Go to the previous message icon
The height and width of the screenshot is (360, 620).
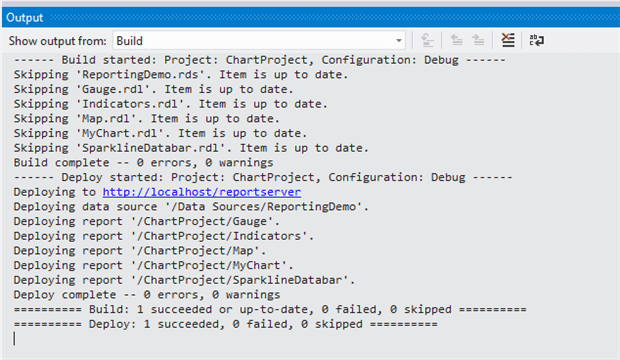(x=456, y=40)
